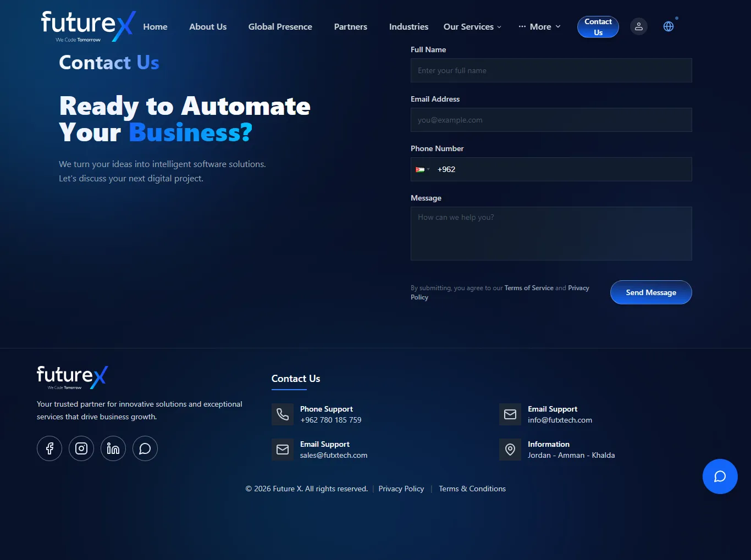
Task: Open the Global Presence menu item
Action: point(280,26)
